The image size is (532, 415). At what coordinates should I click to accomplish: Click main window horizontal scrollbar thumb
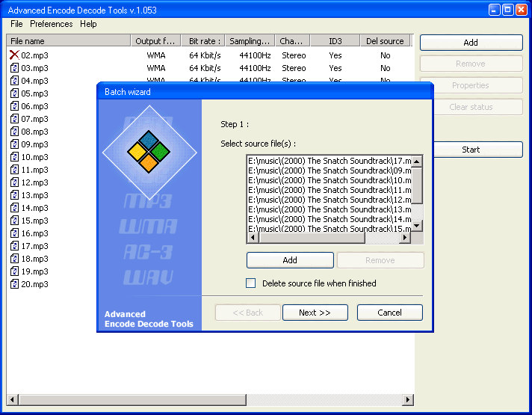click(x=132, y=400)
